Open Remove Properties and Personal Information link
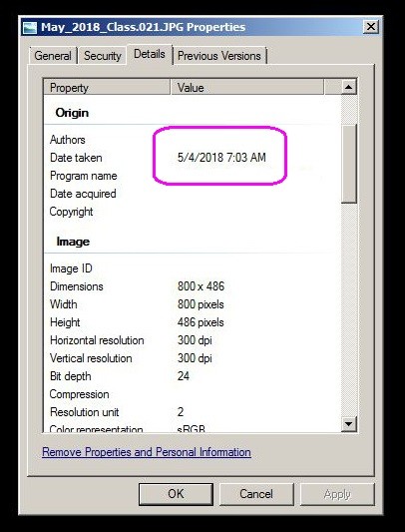405x532 pixels. (147, 452)
